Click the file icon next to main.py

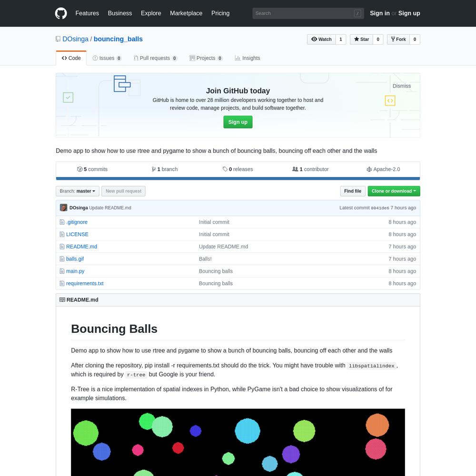pyautogui.click(x=62, y=271)
